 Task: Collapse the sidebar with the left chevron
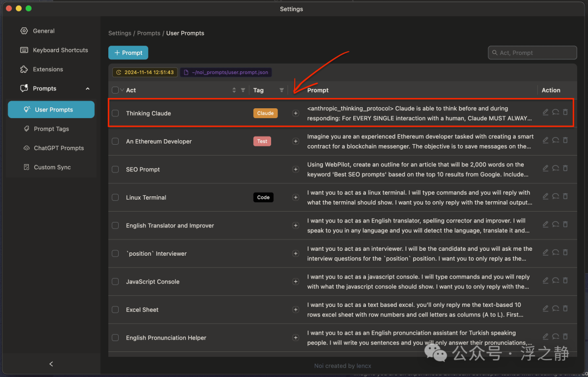[51, 364]
